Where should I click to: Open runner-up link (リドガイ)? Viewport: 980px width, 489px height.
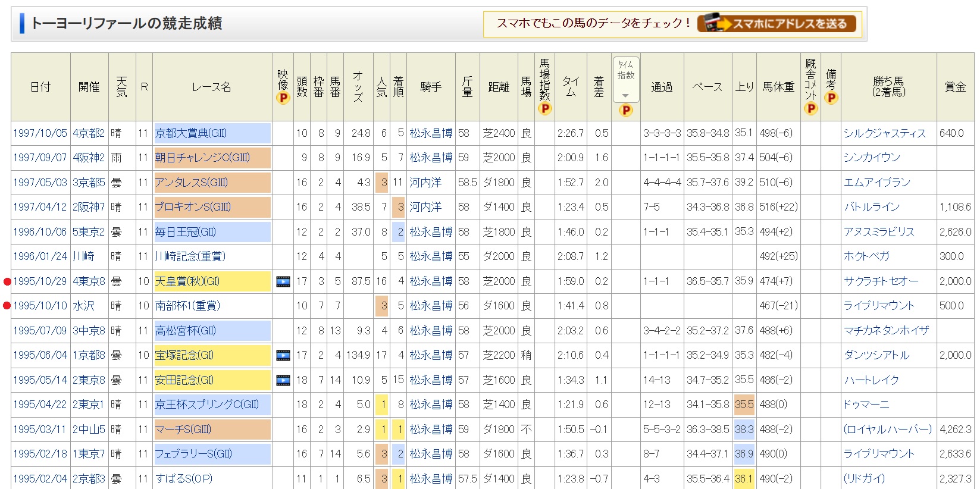865,479
